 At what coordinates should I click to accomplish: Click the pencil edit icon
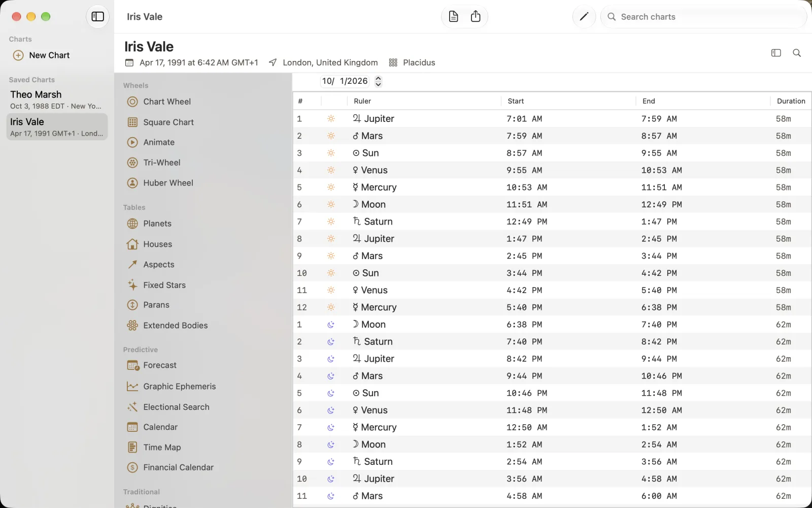pyautogui.click(x=584, y=17)
